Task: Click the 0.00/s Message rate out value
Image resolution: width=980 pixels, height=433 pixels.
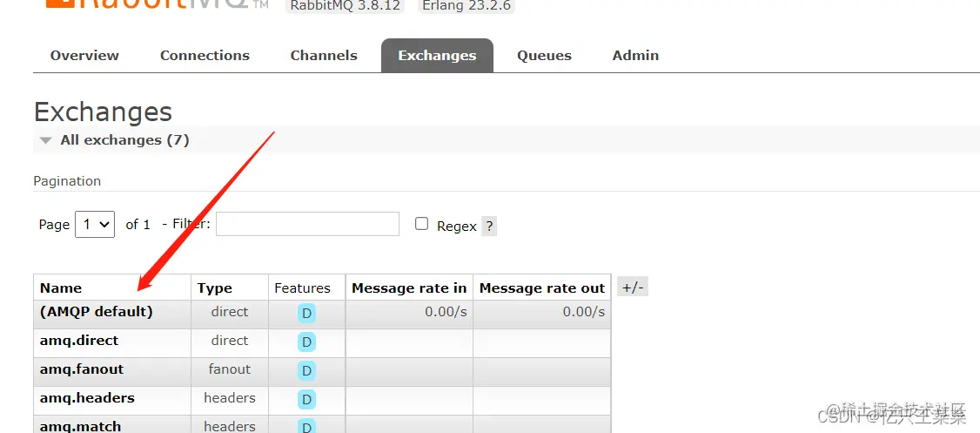Action: click(x=584, y=312)
